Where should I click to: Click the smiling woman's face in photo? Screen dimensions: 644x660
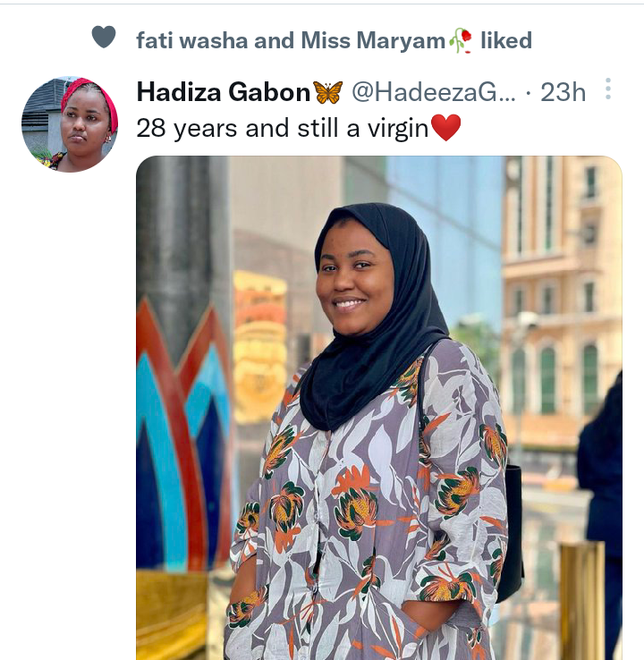(x=352, y=282)
